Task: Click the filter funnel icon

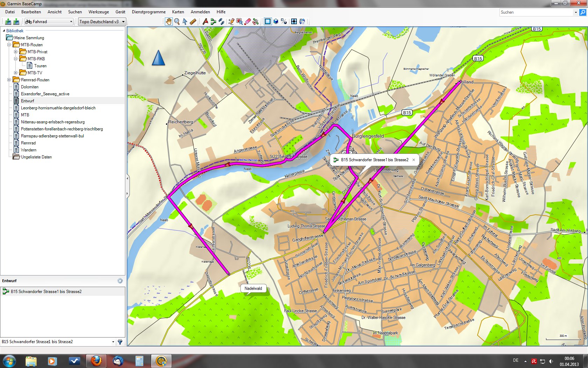Action: 120,342
